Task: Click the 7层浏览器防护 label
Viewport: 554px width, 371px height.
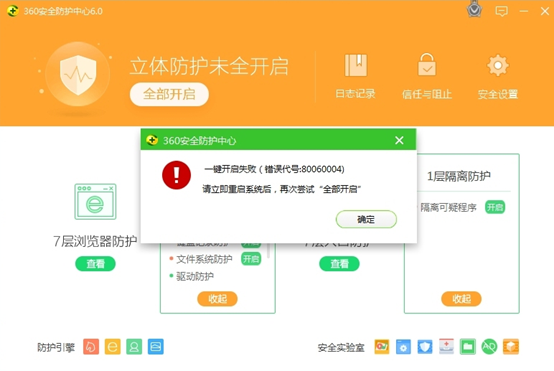Action: (x=95, y=241)
